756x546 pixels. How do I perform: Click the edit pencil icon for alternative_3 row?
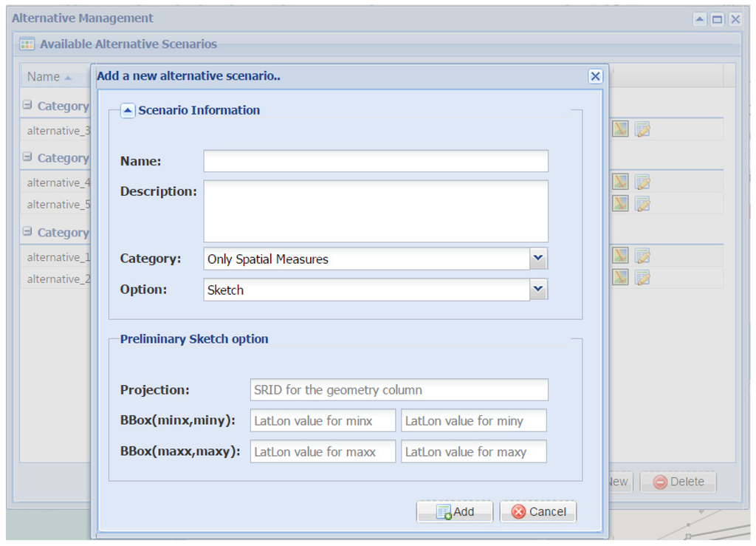click(642, 129)
